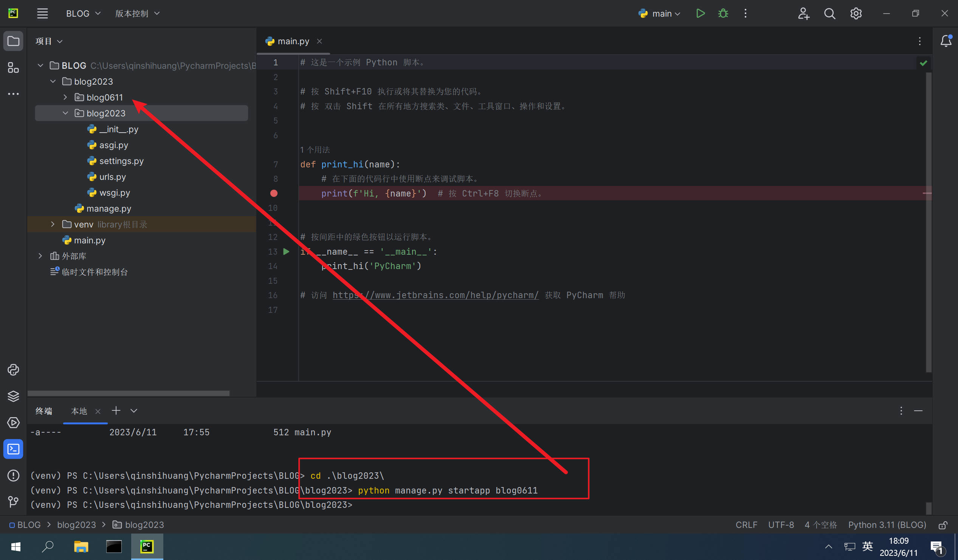This screenshot has width=958, height=560.
Task: Open File Explorer from taskbar
Action: 81,547
